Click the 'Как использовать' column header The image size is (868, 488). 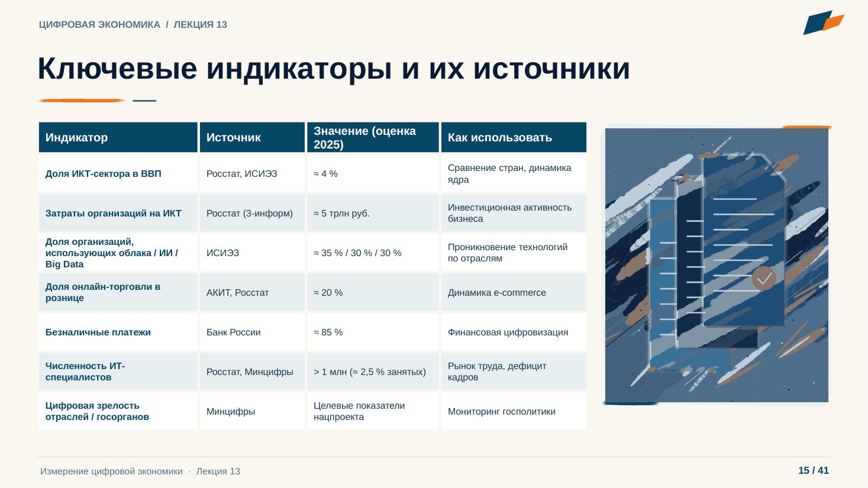click(x=514, y=137)
